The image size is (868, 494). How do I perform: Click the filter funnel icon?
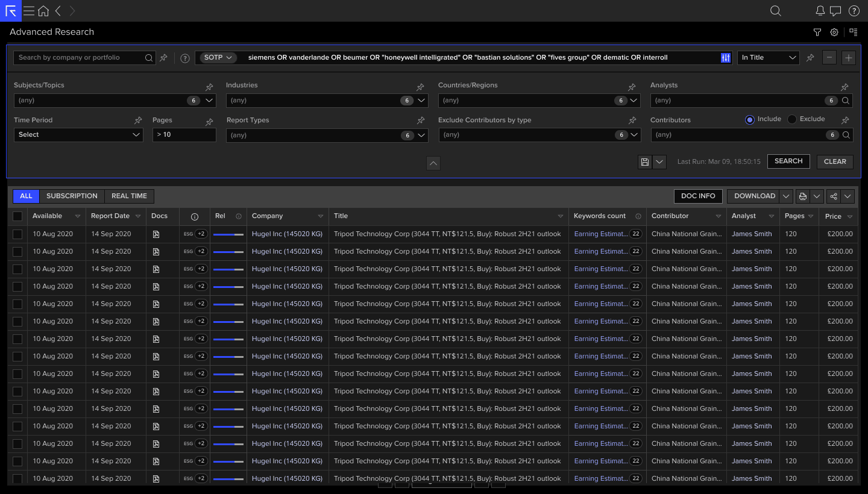pyautogui.click(x=817, y=32)
